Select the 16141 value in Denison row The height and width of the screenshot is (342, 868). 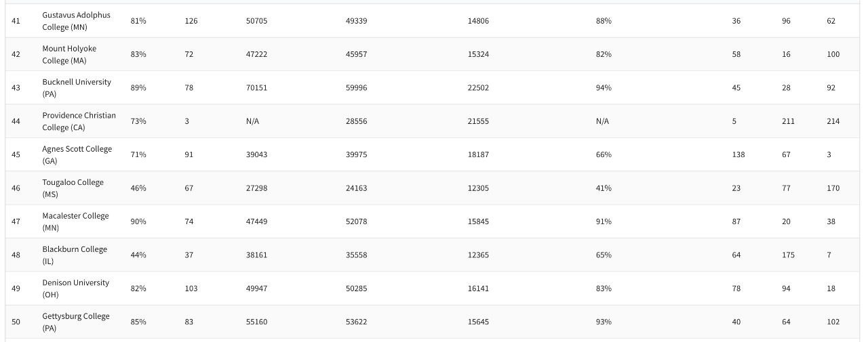pyautogui.click(x=478, y=288)
